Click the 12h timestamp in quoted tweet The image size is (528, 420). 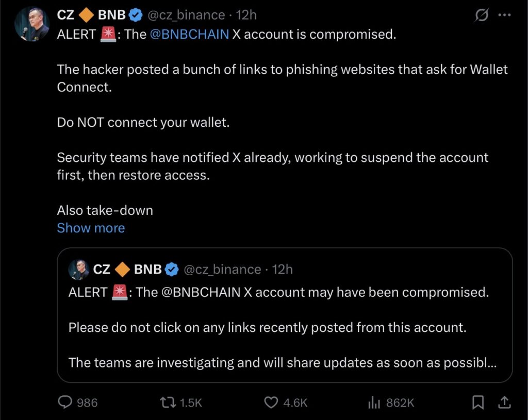[x=282, y=270]
